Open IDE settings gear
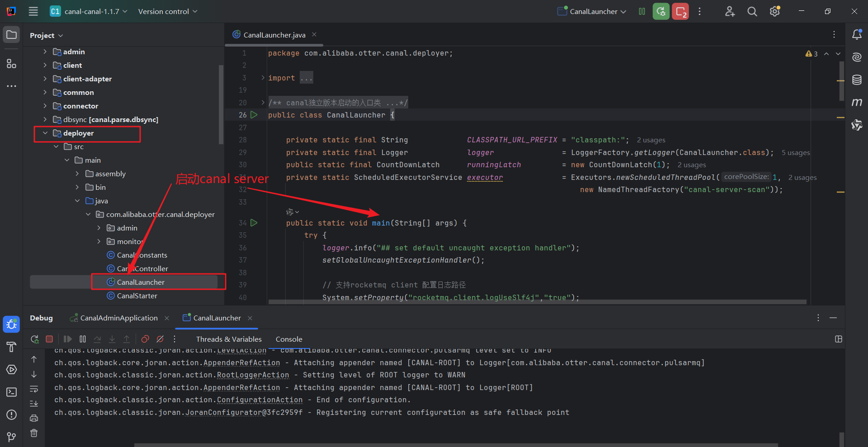Viewport: 868px width, 447px height. 775,11
